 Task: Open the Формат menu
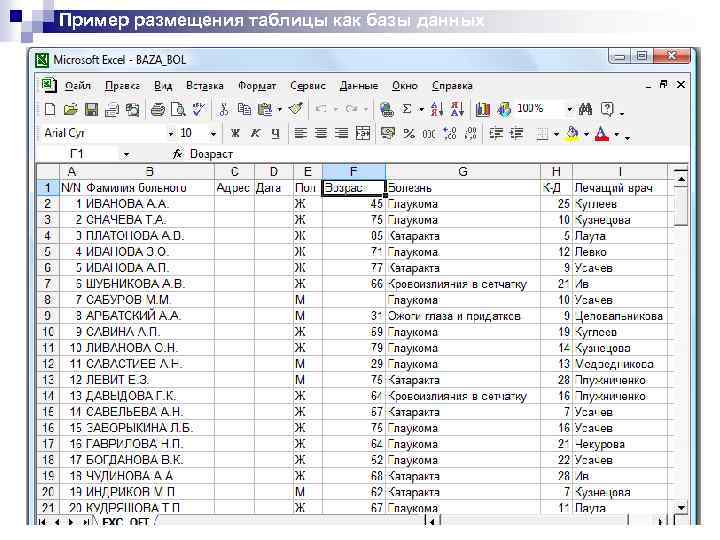point(257,86)
